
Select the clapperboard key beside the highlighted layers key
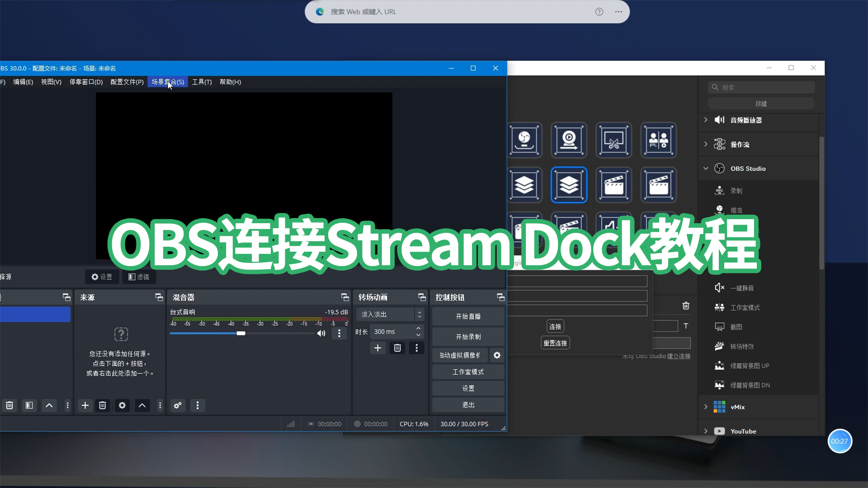click(613, 185)
